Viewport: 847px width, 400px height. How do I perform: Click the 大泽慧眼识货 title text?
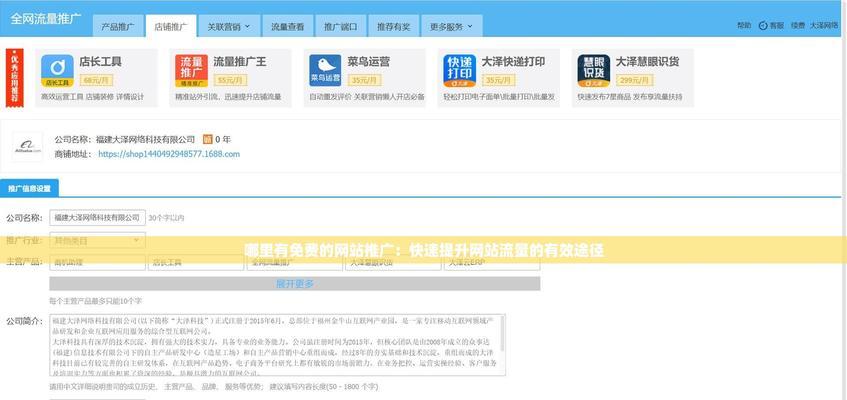pos(648,62)
